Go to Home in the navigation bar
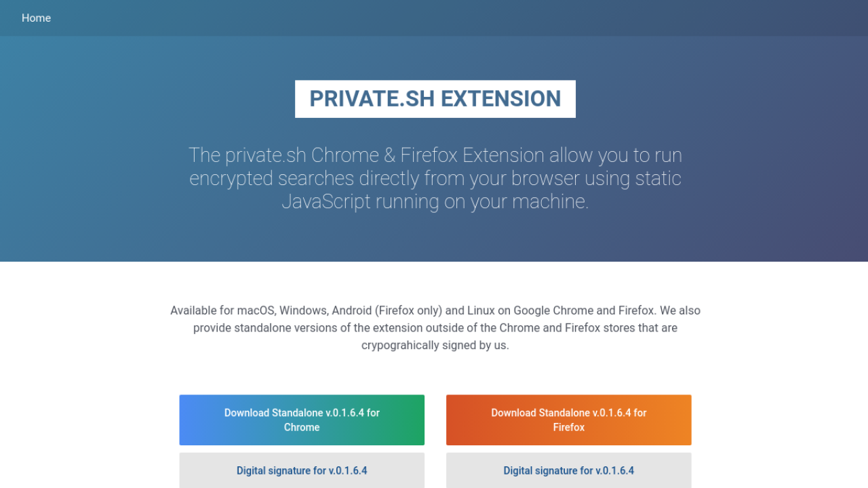The image size is (868, 488). point(36,18)
